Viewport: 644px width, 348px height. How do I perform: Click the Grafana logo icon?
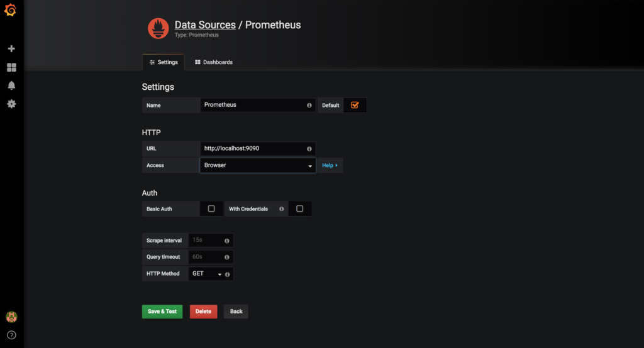pos(10,10)
